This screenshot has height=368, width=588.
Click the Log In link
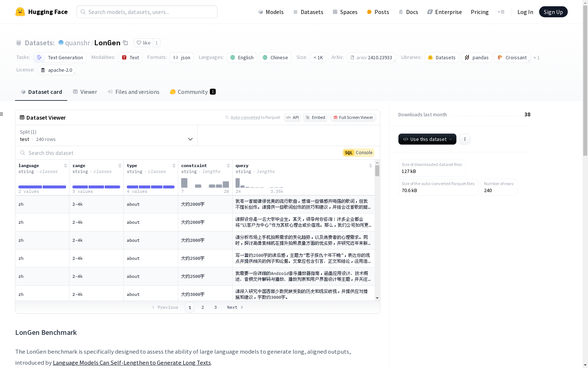click(x=525, y=12)
